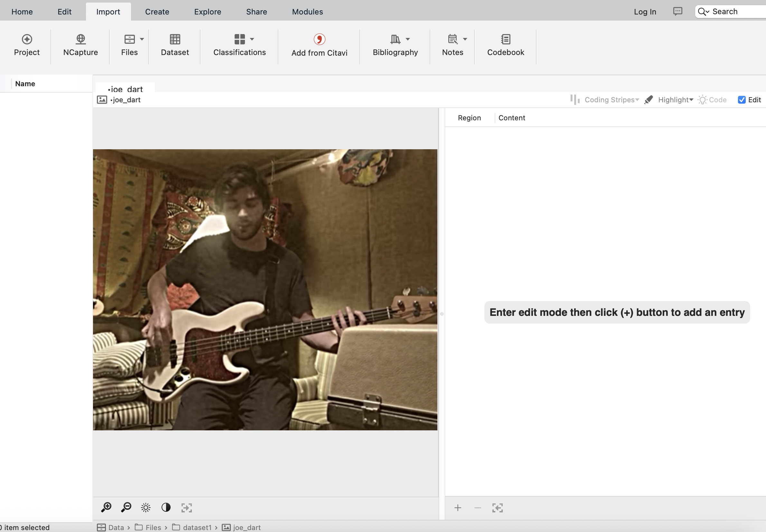Toggle select-region-from-log icon
The image size is (766, 532).
(x=497, y=508)
